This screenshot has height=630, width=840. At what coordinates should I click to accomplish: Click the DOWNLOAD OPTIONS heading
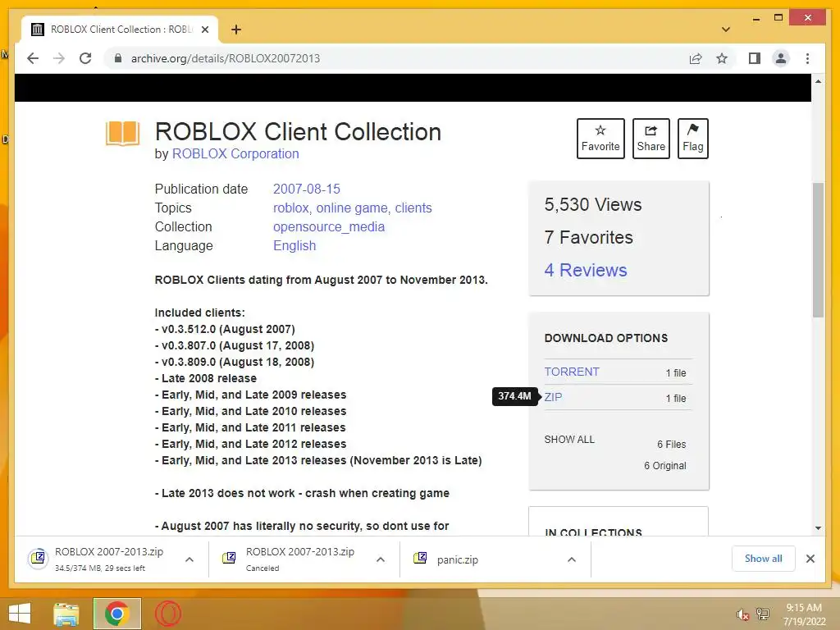pyautogui.click(x=606, y=338)
